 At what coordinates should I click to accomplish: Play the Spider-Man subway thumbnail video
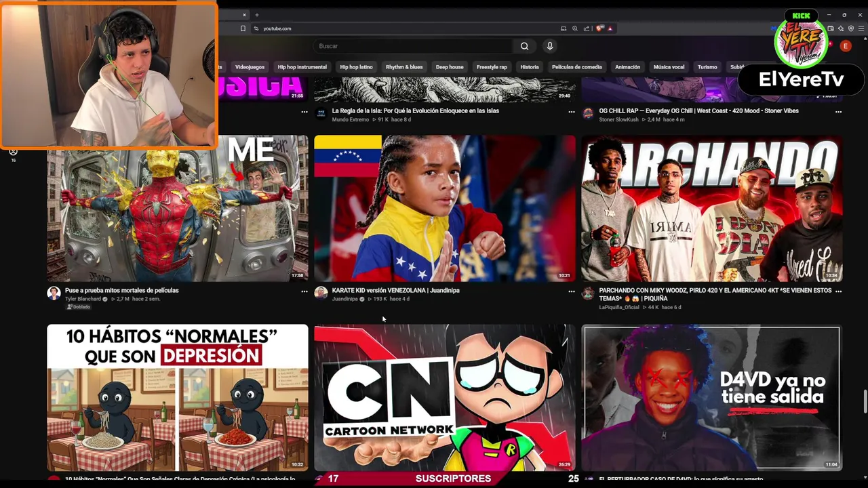click(178, 208)
